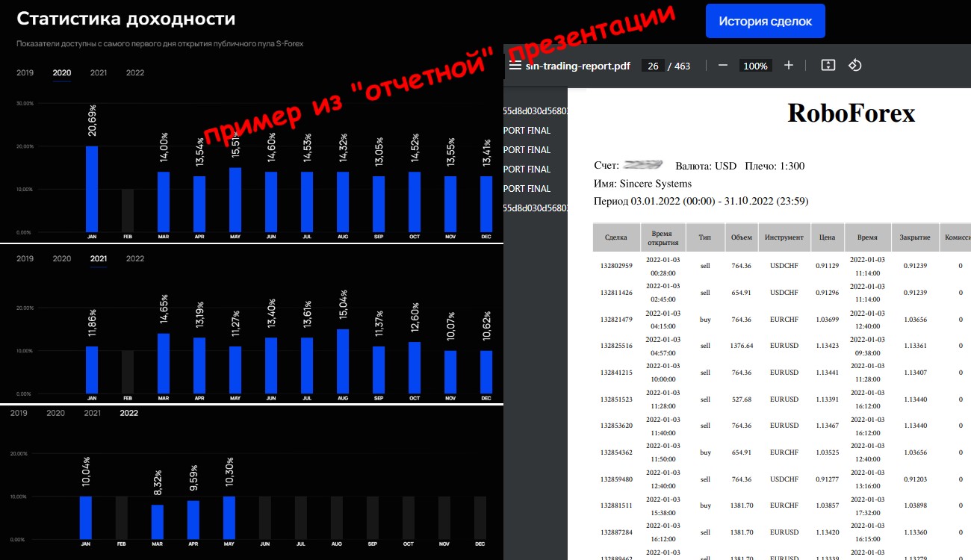Click the volume value 1376.64
This screenshot has height=560, width=971.
pos(742,346)
